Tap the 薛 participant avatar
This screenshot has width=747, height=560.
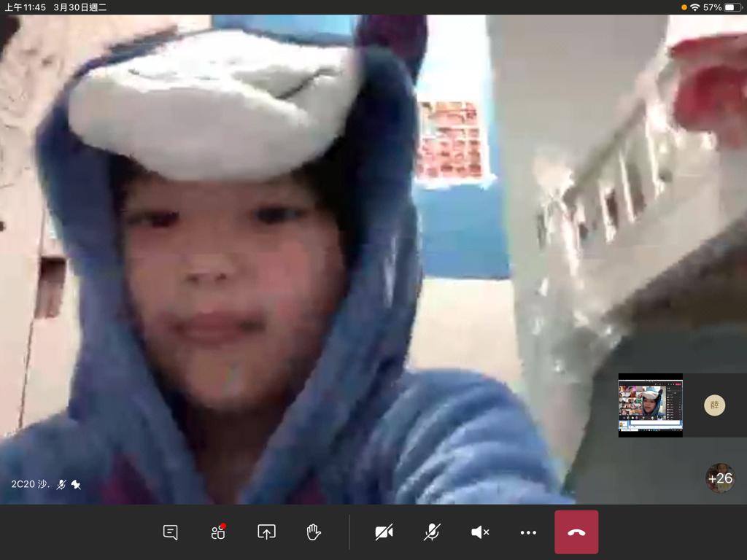(715, 405)
